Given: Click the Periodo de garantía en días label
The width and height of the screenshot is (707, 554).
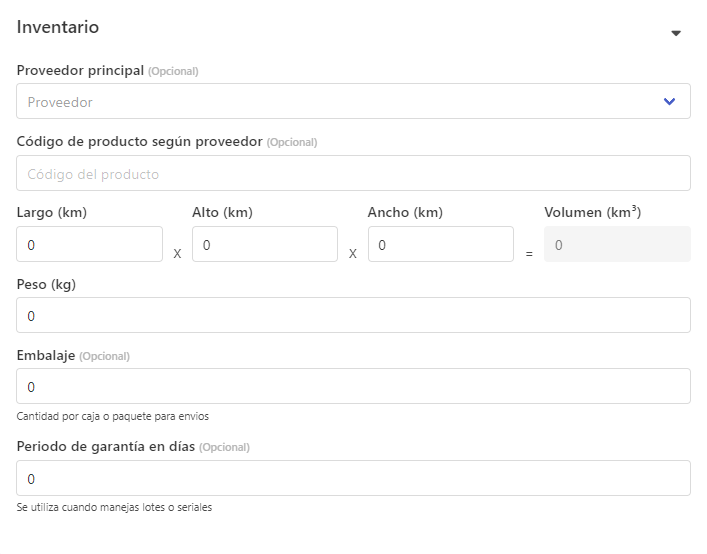Looking at the screenshot, I should pyautogui.click(x=106, y=446).
